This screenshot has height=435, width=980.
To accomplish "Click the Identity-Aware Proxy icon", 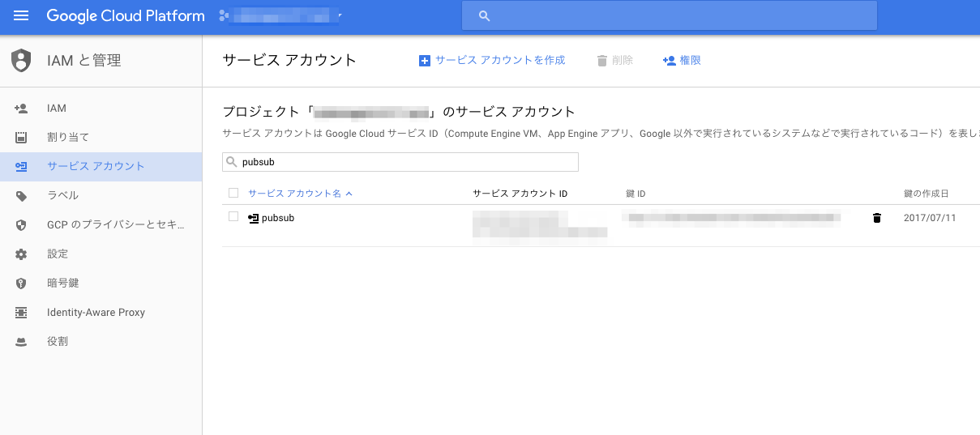I will (21, 313).
